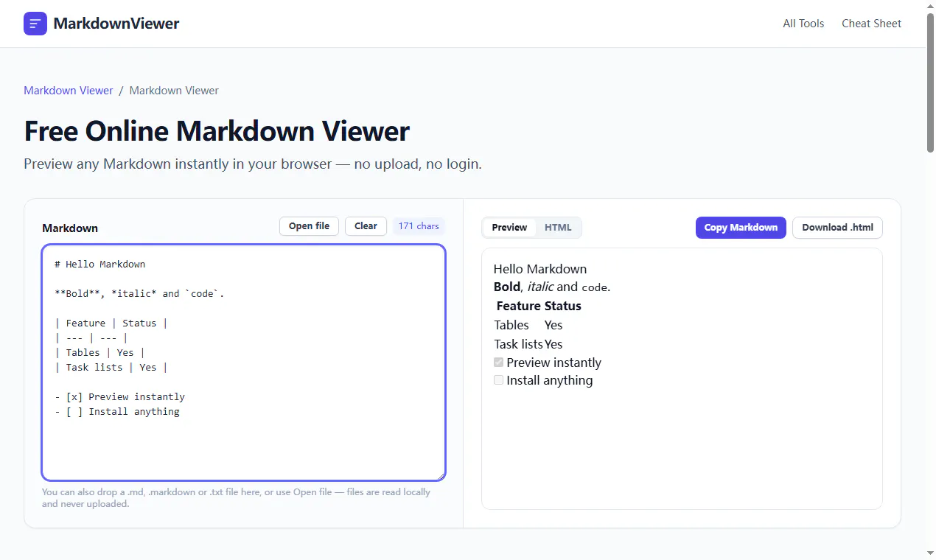The width and height of the screenshot is (936, 560).
Task: Click the Status table header in preview
Action: tap(562, 306)
